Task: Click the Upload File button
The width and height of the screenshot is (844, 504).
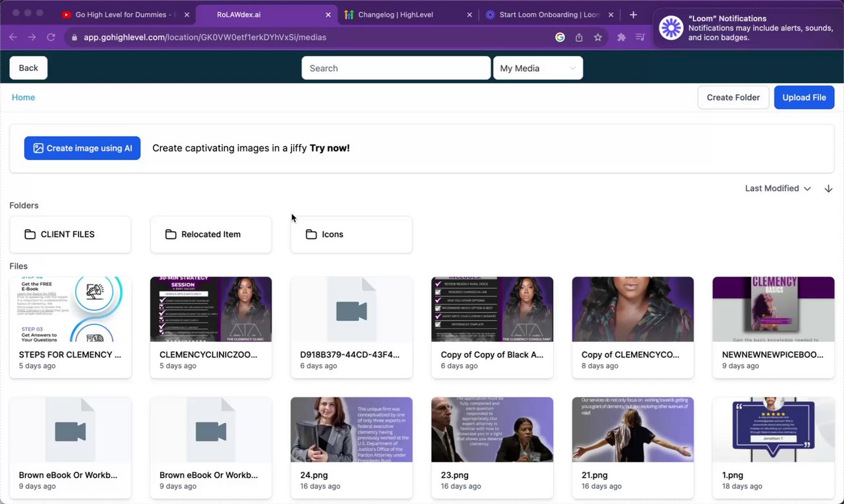Action: click(x=804, y=98)
